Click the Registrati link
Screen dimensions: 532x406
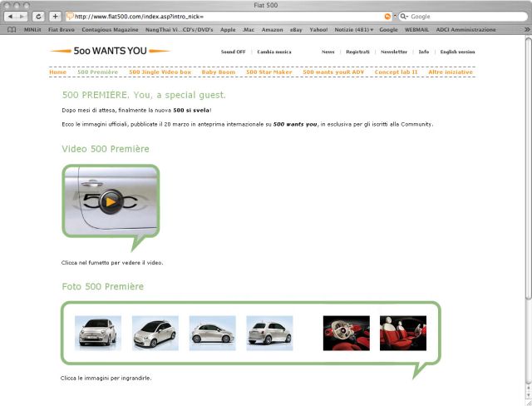pos(357,52)
